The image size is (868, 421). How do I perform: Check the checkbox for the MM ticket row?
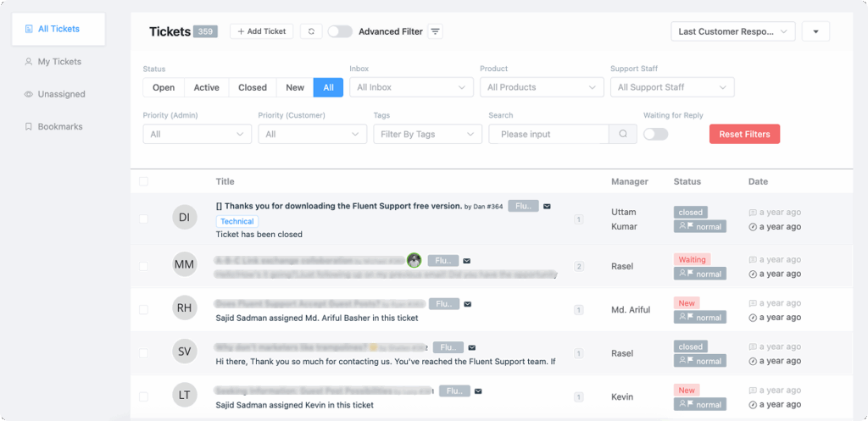pos(143,267)
